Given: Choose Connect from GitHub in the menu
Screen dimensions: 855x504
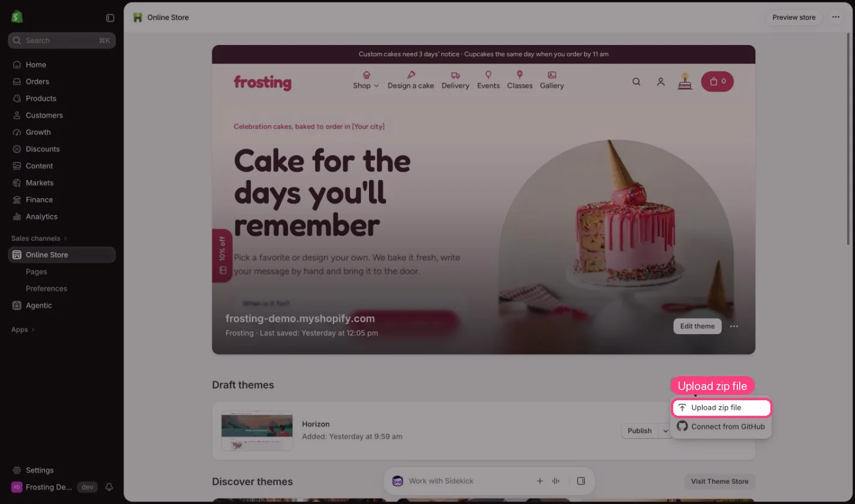Looking at the screenshot, I should [721, 427].
